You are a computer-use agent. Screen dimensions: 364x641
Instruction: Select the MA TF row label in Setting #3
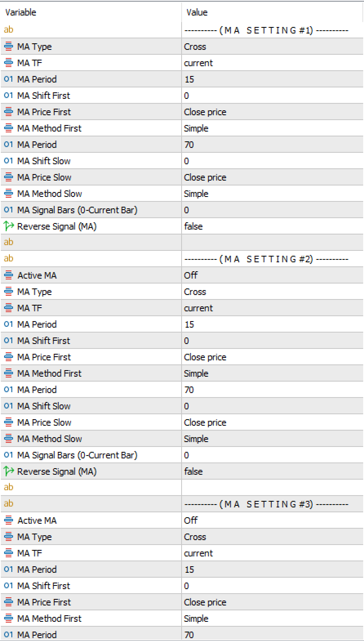coord(29,553)
